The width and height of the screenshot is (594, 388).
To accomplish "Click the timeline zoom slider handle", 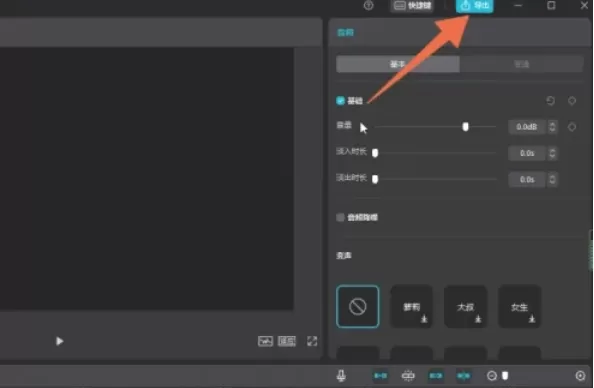I will [x=505, y=375].
